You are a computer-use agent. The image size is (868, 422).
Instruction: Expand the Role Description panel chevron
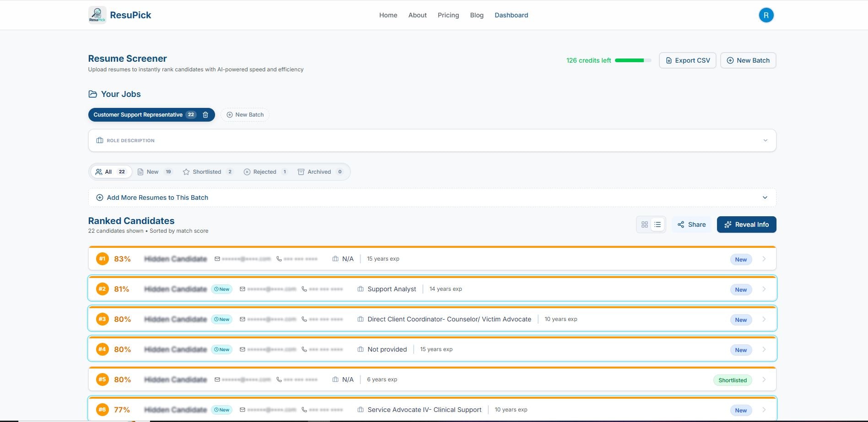point(765,140)
